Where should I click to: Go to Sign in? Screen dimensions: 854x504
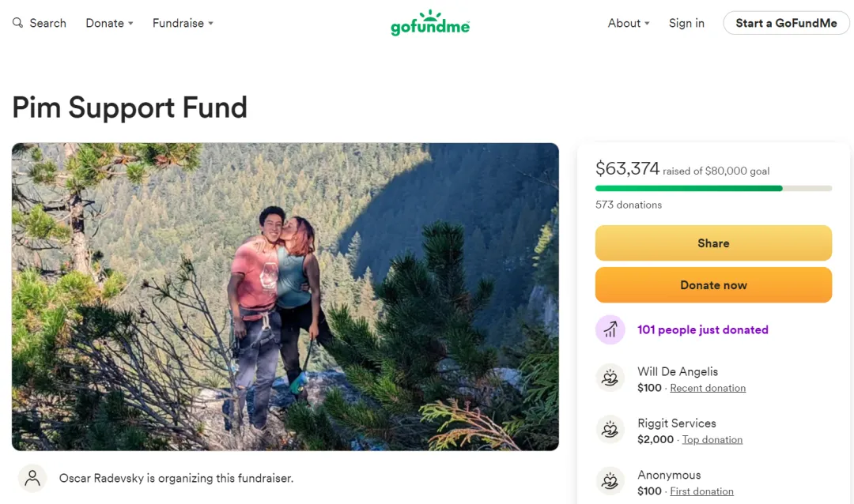(x=686, y=23)
